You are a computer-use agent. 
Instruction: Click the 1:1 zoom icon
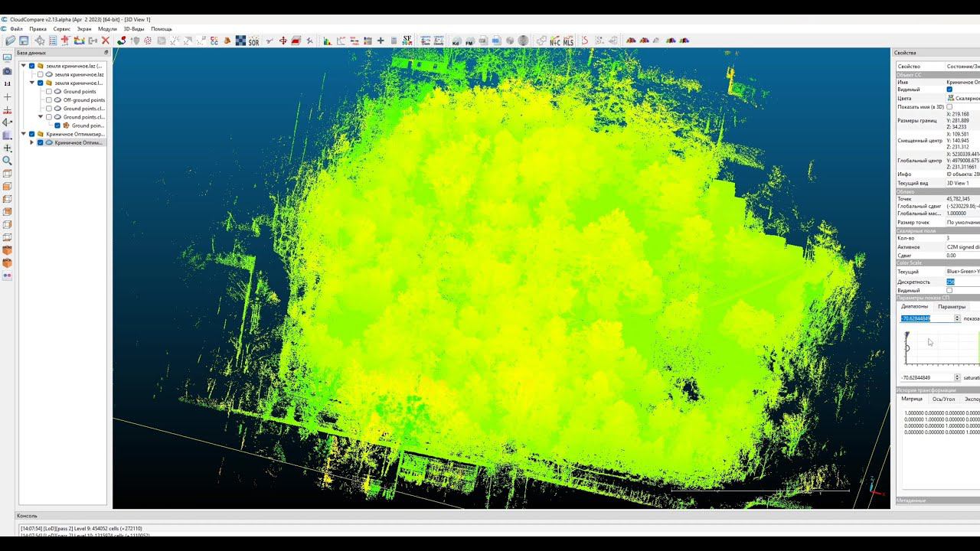7,83
